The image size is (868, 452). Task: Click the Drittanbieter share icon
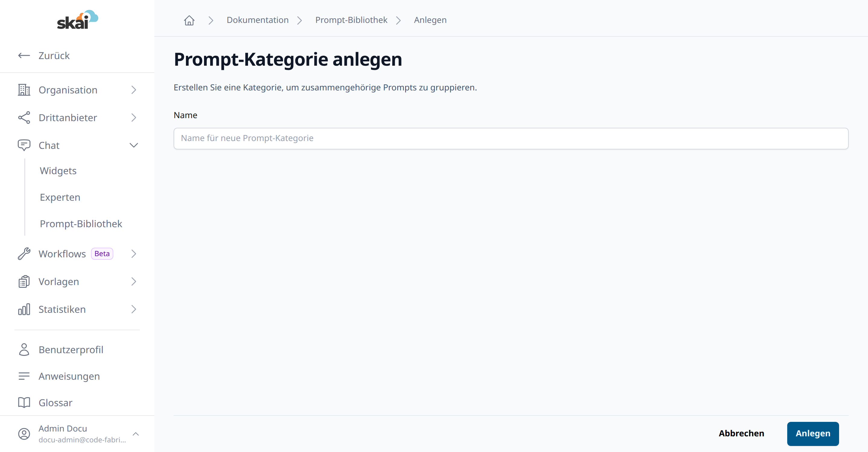click(24, 118)
